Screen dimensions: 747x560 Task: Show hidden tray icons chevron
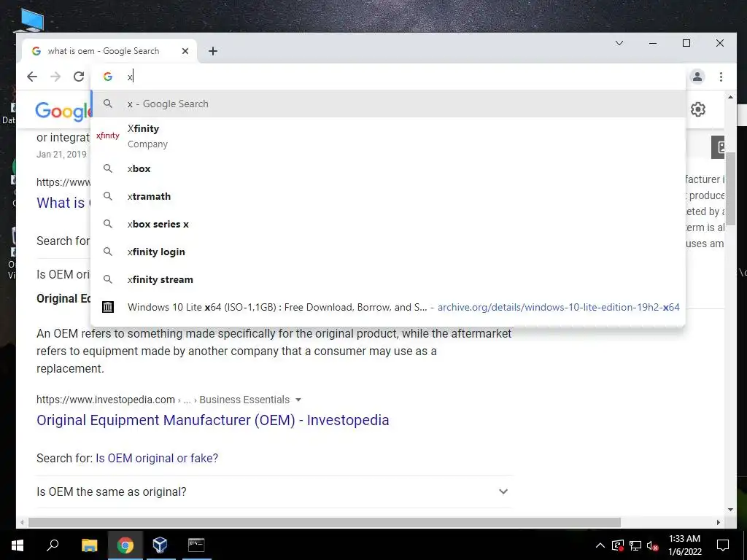click(600, 545)
